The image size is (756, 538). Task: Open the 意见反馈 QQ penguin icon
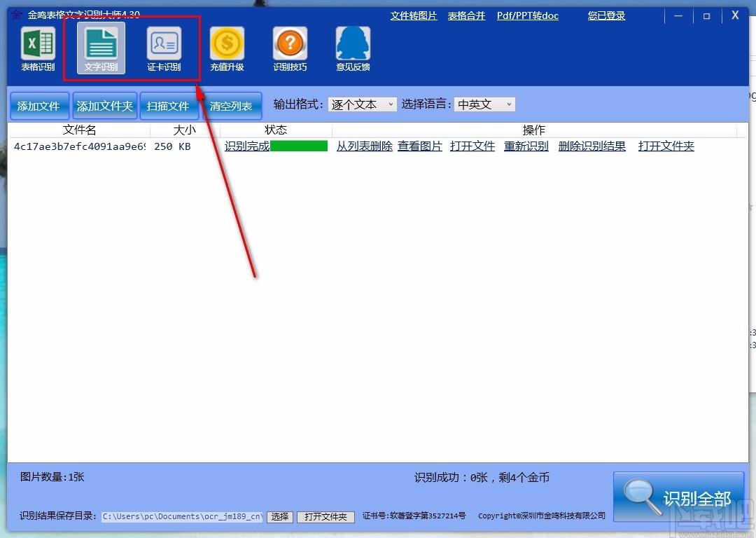click(x=353, y=49)
